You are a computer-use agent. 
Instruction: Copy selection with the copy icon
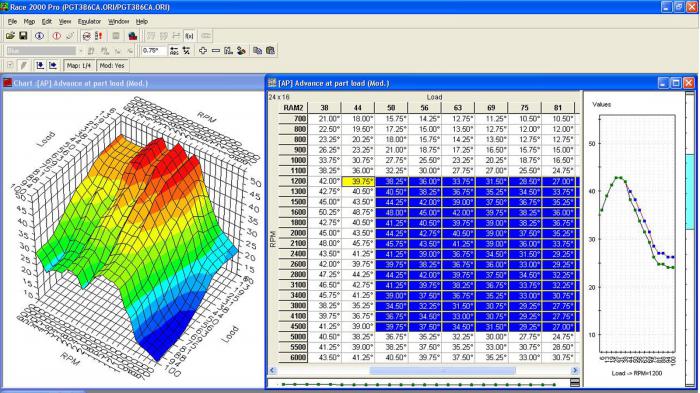(258, 51)
